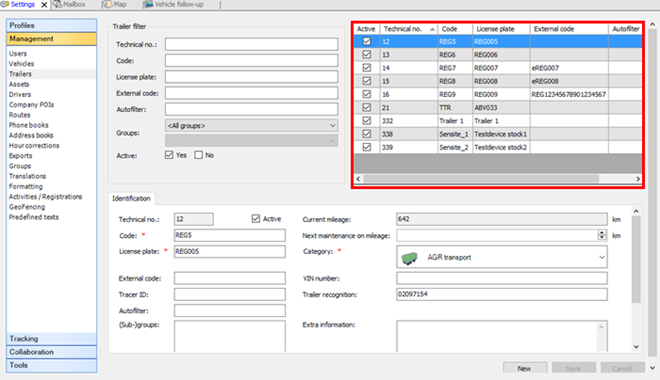This screenshot has width=660, height=380.
Task: Click filter Code input field
Action: tap(251, 61)
